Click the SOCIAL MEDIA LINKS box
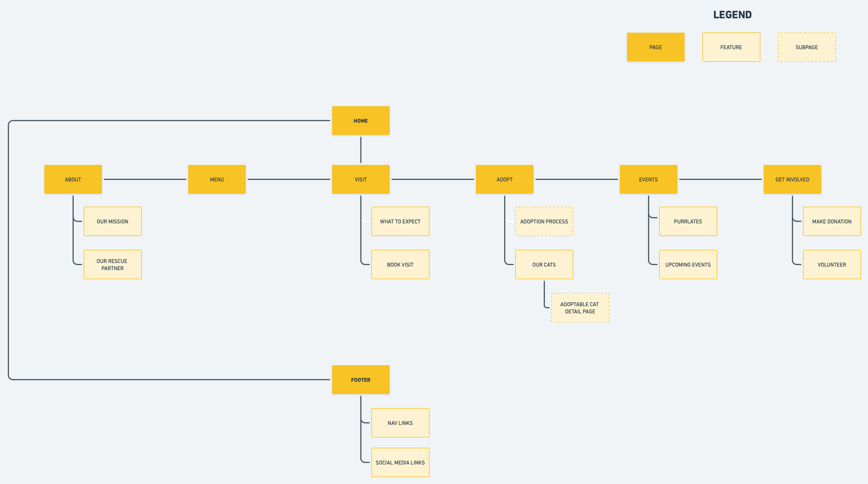 (x=400, y=462)
